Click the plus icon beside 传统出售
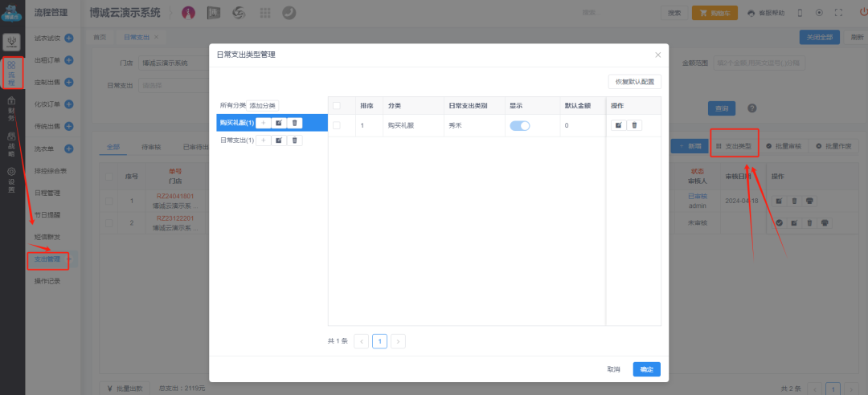This screenshot has width=868, height=395. click(69, 127)
